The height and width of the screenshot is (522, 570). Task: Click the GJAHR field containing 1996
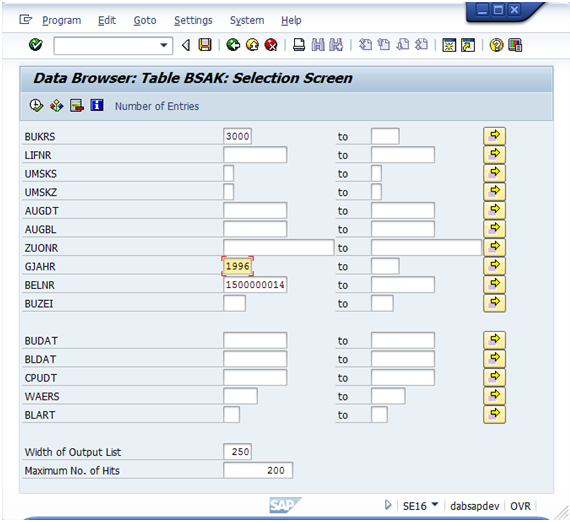[237, 266]
